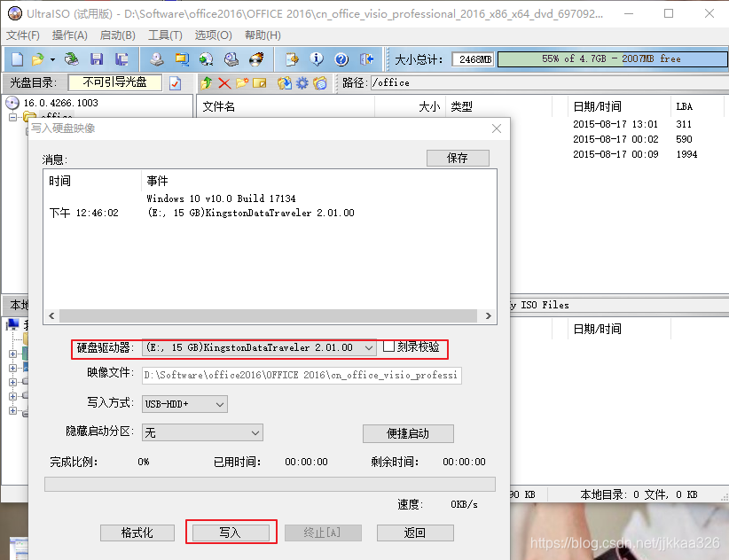Open the 操作(A) menu
The image size is (729, 560).
[x=70, y=35]
